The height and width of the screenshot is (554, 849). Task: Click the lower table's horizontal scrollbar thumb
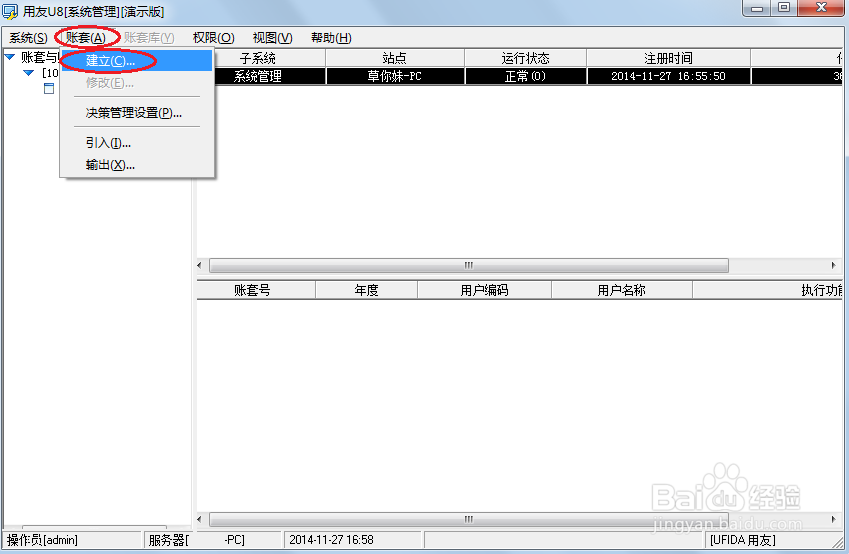point(469,519)
